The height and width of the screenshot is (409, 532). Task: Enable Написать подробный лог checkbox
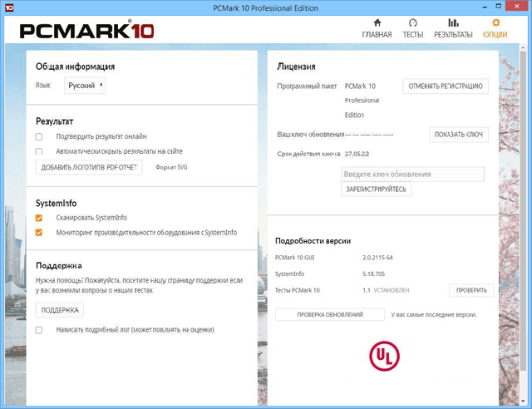pyautogui.click(x=39, y=330)
